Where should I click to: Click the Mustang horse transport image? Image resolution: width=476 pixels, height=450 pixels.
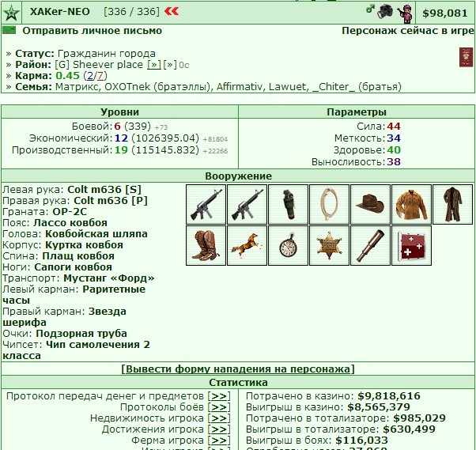tap(247, 245)
